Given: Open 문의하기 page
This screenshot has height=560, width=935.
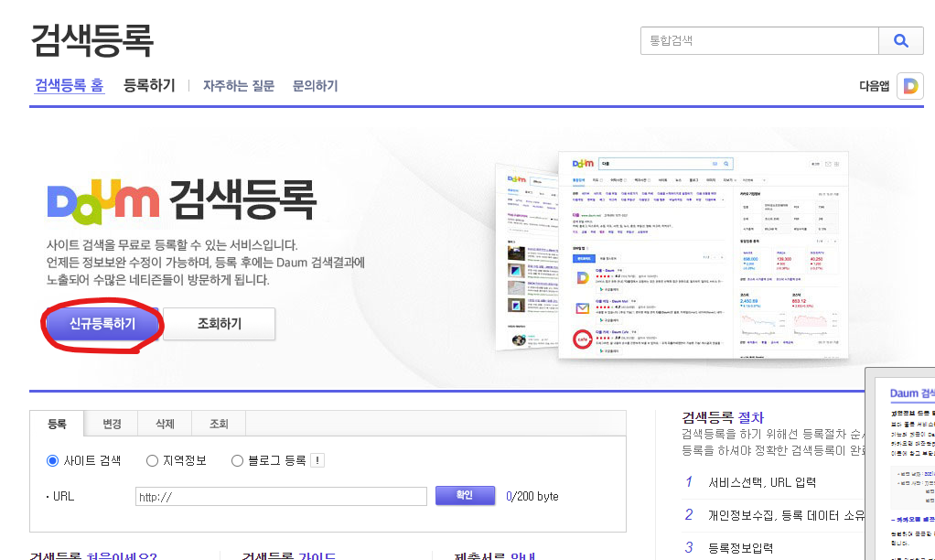Looking at the screenshot, I should (x=315, y=86).
